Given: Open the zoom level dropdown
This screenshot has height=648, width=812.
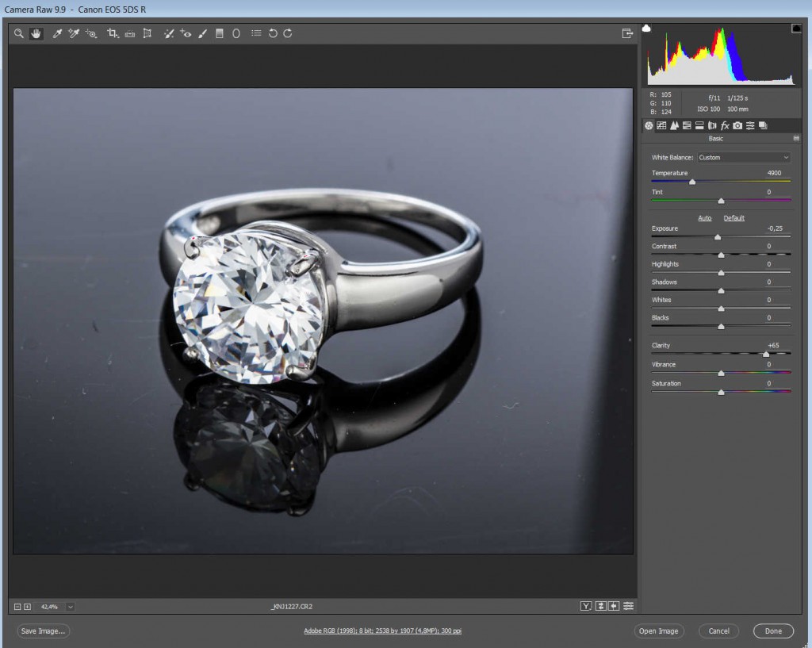Looking at the screenshot, I should point(71,607).
